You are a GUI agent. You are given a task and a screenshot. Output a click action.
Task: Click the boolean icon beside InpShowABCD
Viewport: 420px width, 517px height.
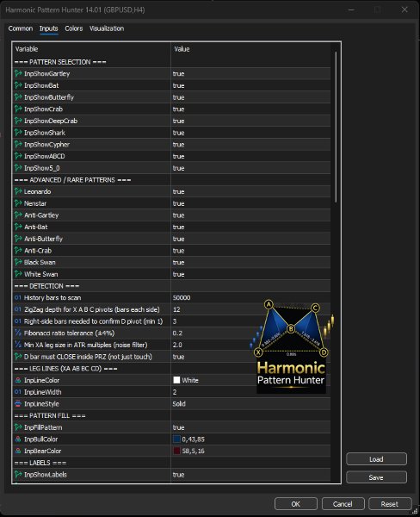[18, 156]
